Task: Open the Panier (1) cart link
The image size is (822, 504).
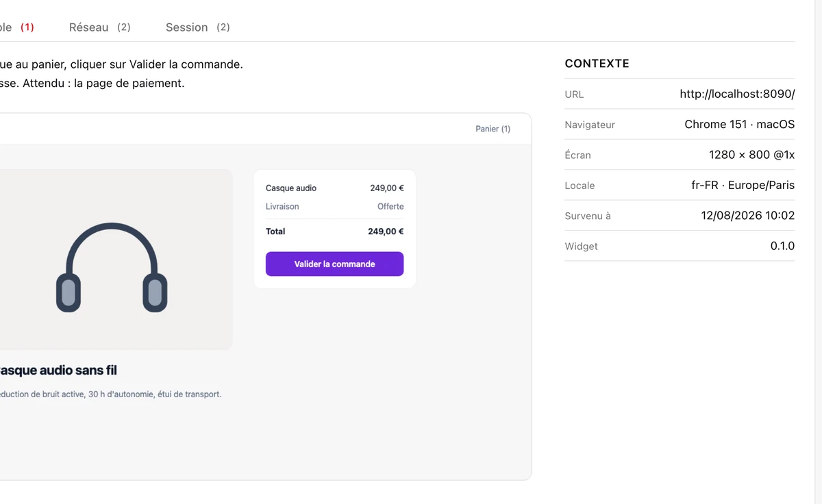Action: (493, 129)
